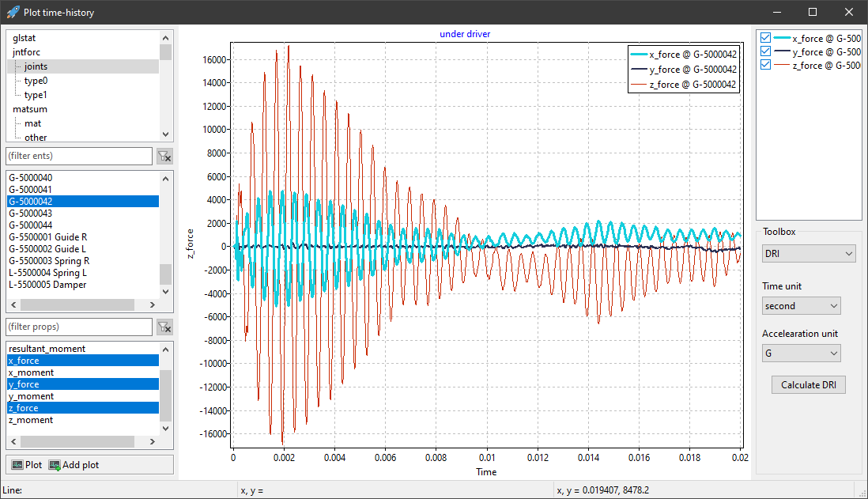Click the Add plot icon
868x499 pixels.
[55, 465]
